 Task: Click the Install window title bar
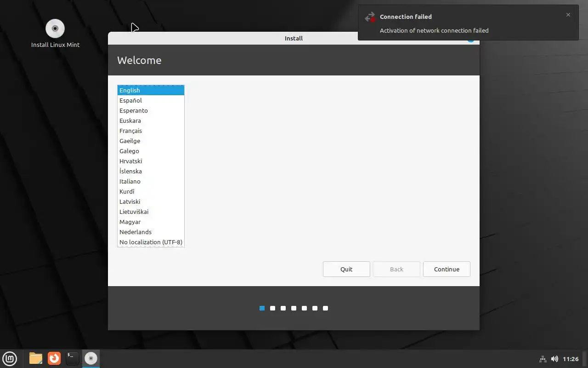(294, 38)
